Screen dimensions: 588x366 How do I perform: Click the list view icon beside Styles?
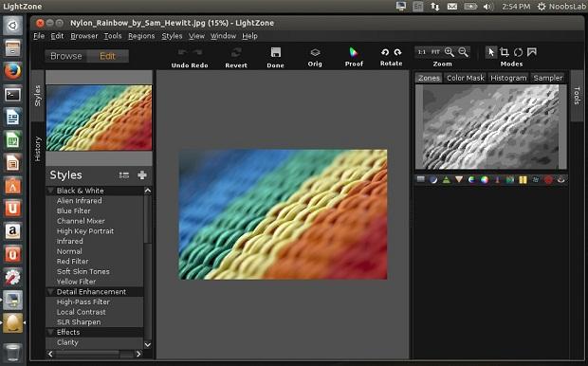coord(124,175)
